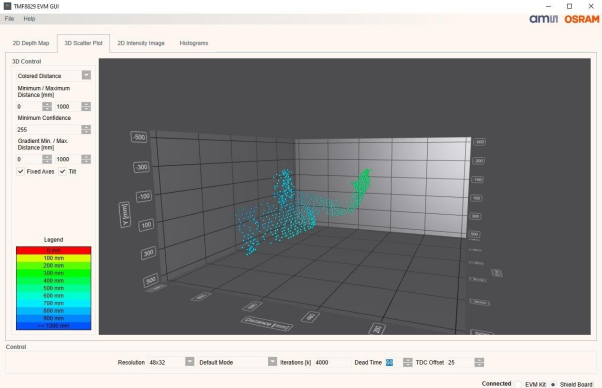Toggle the Fixed Axes checkbox
Screen dimensions: 602x388
click(21, 171)
